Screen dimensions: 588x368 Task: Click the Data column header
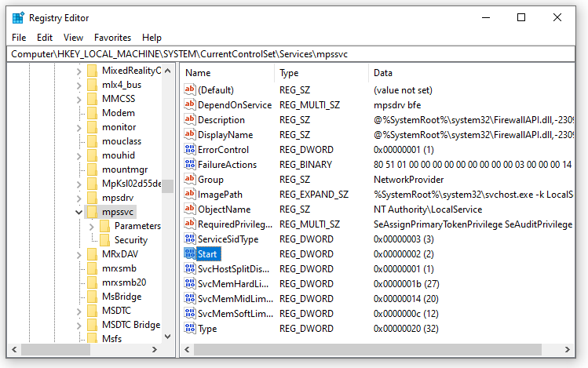pyautogui.click(x=471, y=72)
